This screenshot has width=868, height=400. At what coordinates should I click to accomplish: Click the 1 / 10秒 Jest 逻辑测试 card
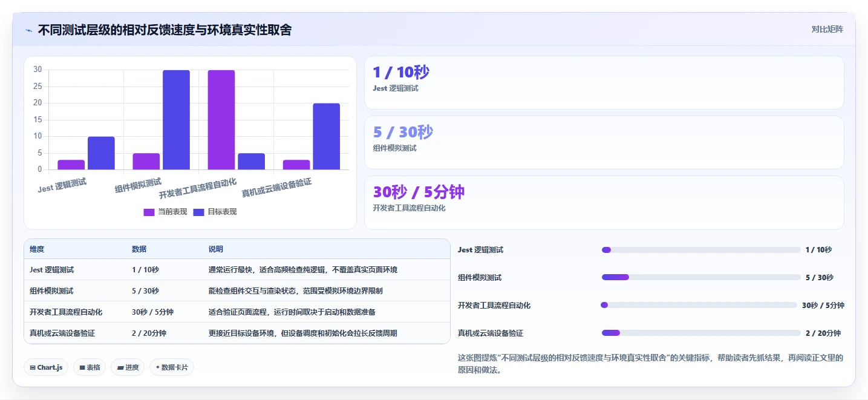click(x=604, y=82)
